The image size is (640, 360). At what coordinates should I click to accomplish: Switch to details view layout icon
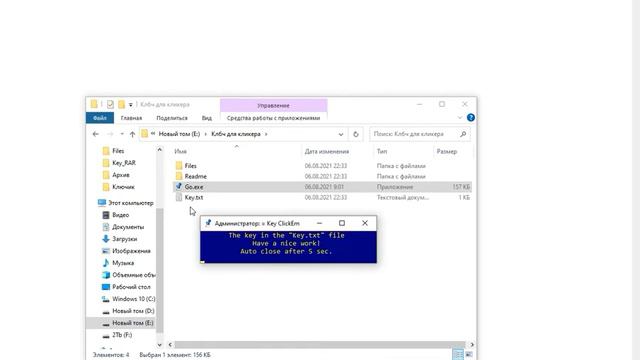tap(458, 355)
